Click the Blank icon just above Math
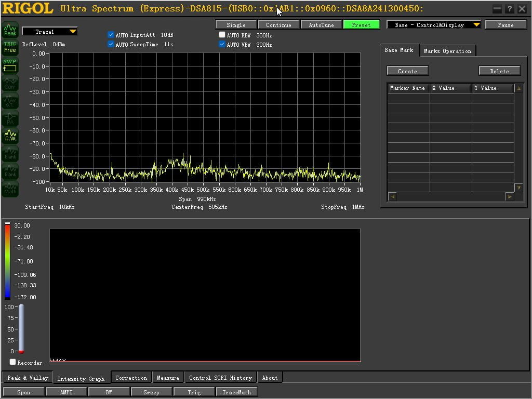532x399 pixels. tap(10, 171)
